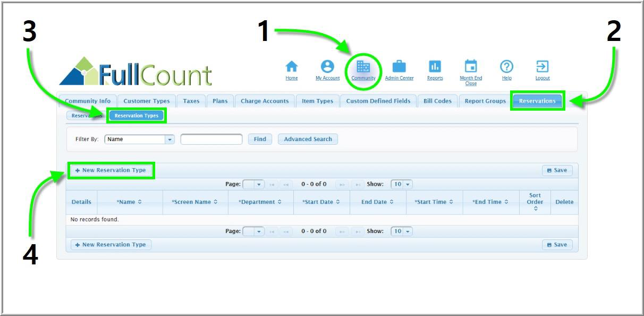Switch to the Customer Types tab
Image resolution: width=644 pixels, height=316 pixels.
coord(147,101)
